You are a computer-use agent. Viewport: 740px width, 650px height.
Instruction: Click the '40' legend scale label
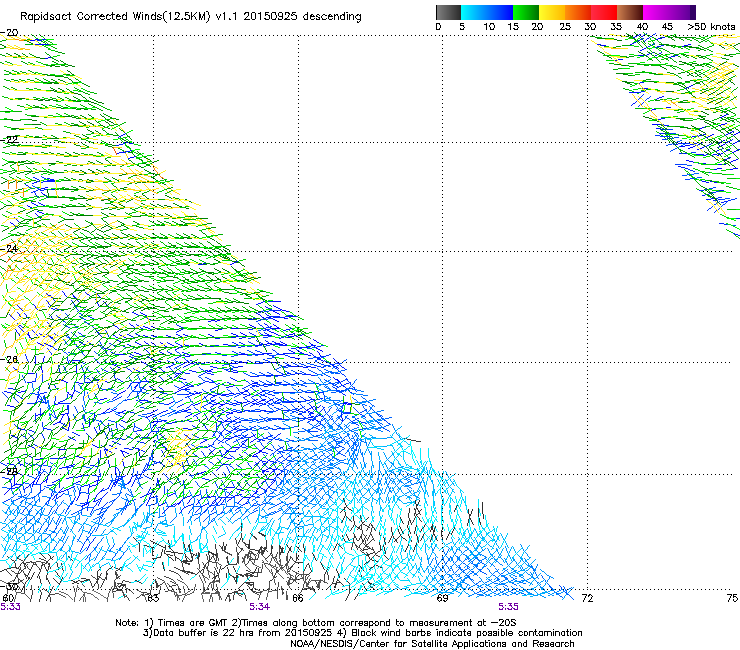pos(642,27)
